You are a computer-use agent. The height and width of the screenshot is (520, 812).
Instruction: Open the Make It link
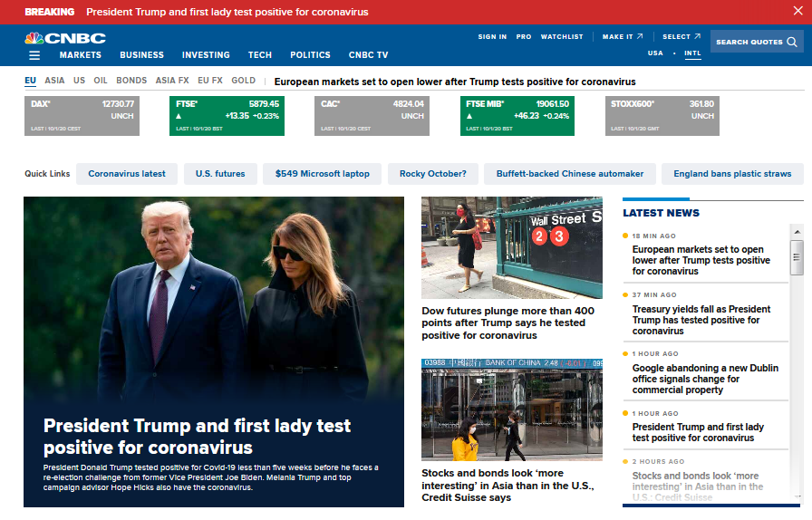point(617,37)
